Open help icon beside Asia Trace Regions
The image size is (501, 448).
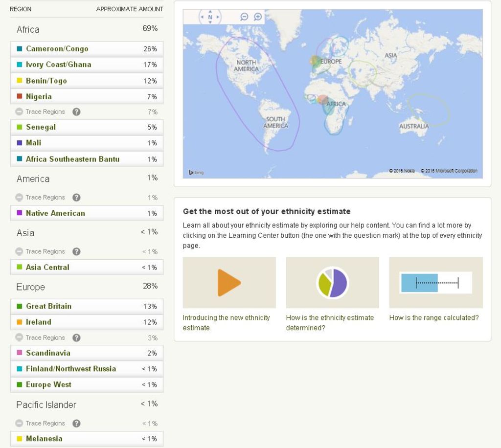point(76,251)
